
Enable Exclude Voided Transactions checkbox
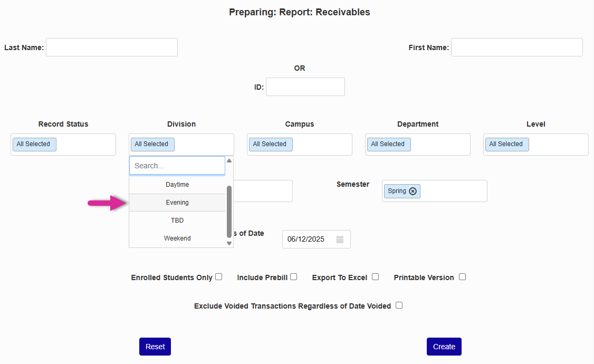click(x=399, y=305)
